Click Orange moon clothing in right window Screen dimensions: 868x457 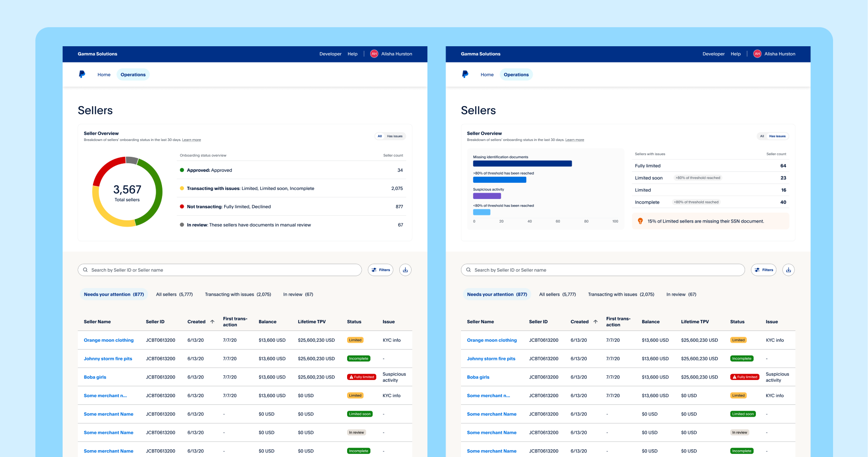tap(491, 340)
